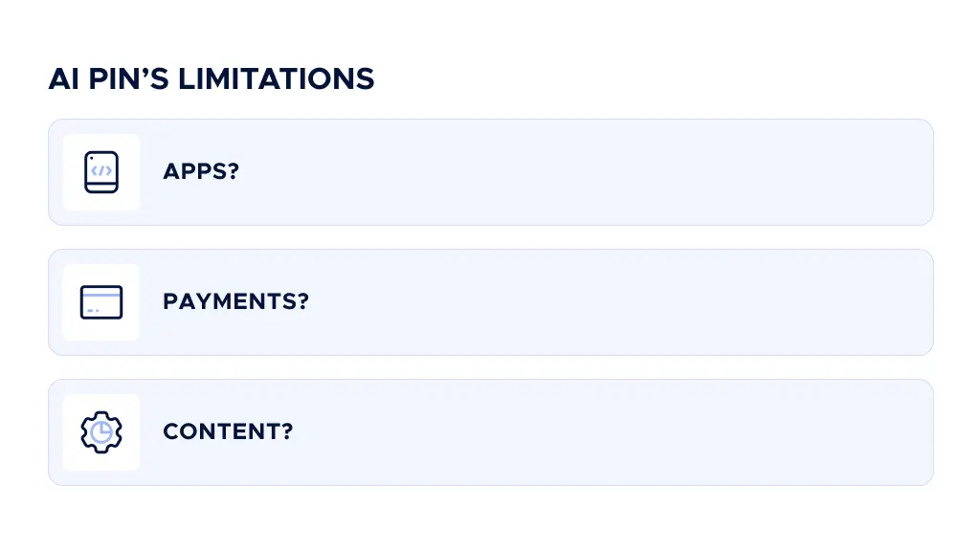Click the question mark after CONTENT
Viewport: 980px width, 551px height.
(x=286, y=432)
